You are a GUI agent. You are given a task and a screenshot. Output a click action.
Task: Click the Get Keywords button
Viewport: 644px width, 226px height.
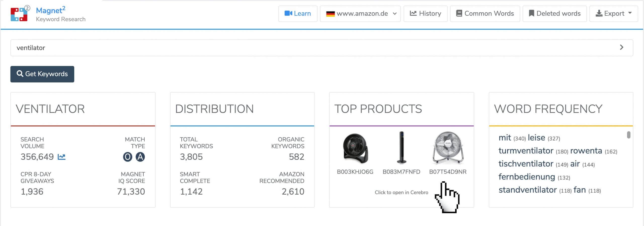point(42,74)
